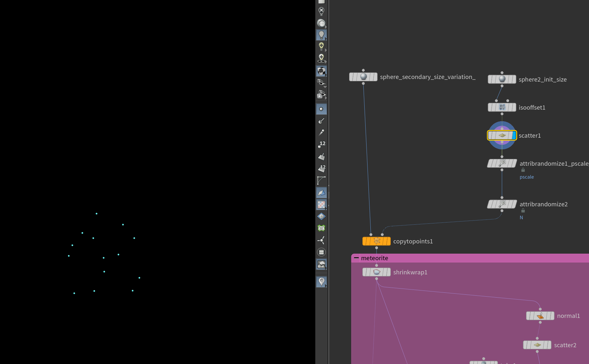Image resolution: width=589 pixels, height=364 pixels.
Task: Click the pscale label under attribrandomize1_pscale
Action: (x=526, y=177)
